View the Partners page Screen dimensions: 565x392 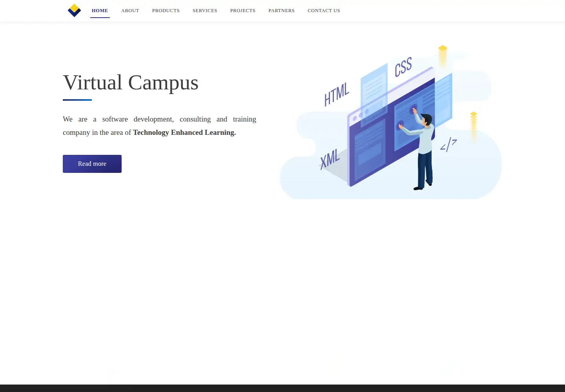[x=282, y=11]
